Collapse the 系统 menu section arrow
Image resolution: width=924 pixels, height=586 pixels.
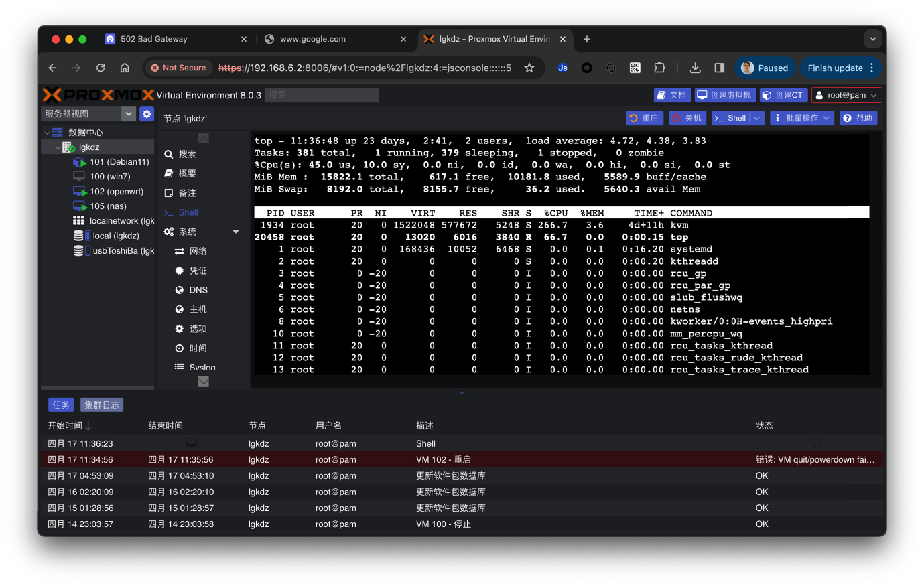click(x=236, y=232)
